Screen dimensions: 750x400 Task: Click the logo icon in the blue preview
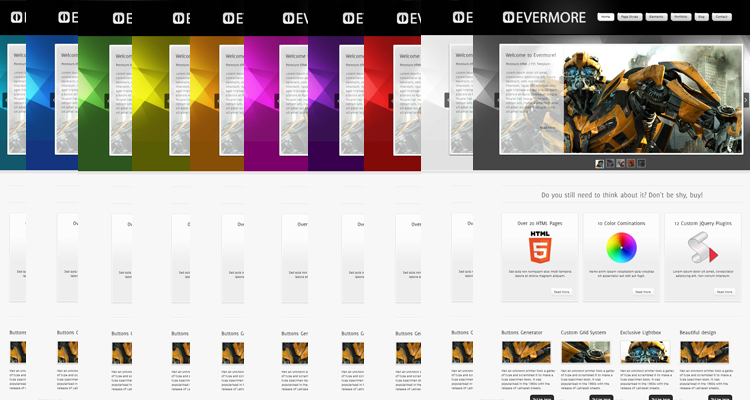(x=65, y=18)
